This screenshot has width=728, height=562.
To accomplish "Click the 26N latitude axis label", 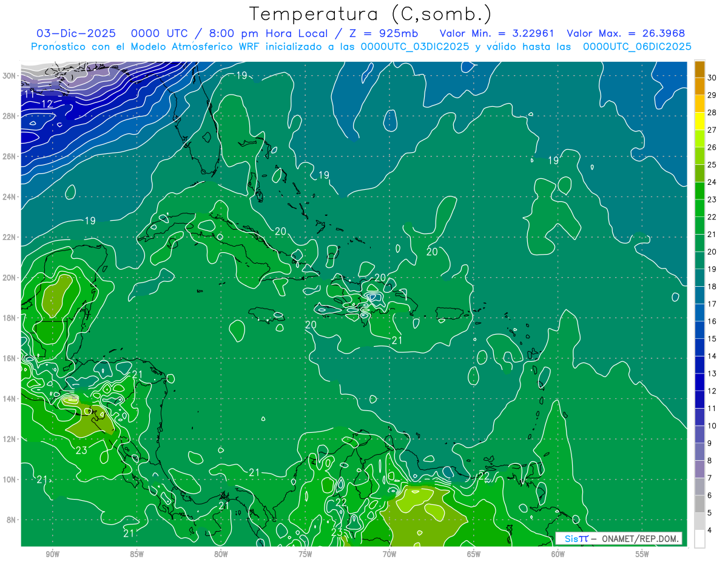I will pos(10,156).
